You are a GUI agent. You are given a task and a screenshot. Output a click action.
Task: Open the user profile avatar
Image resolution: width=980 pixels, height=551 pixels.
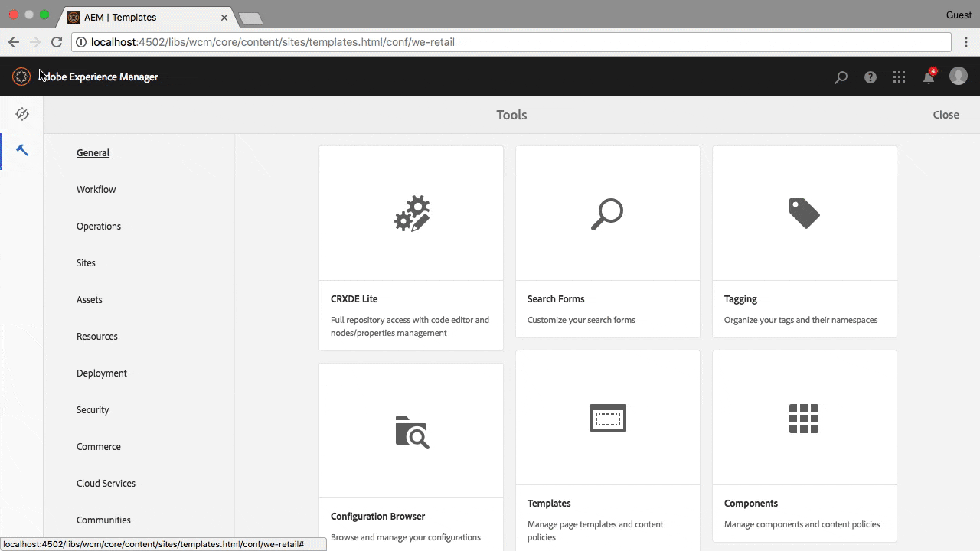[x=959, y=76]
